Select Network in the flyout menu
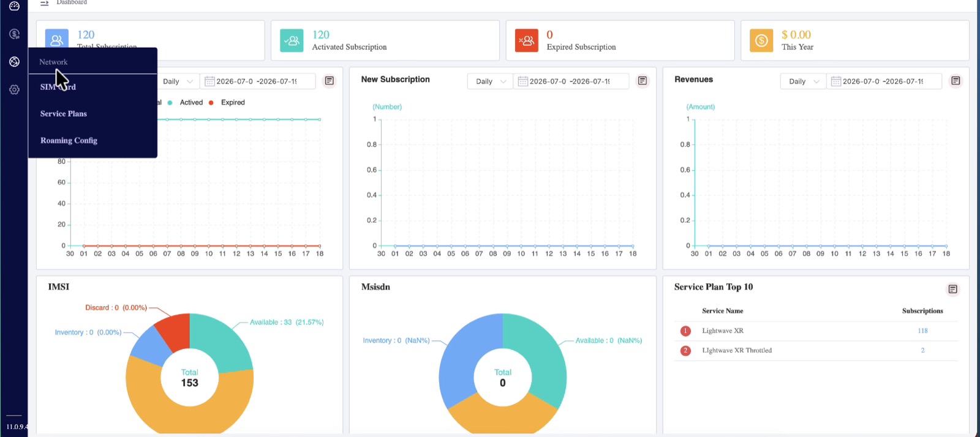Image resolution: width=980 pixels, height=437 pixels. click(x=53, y=62)
